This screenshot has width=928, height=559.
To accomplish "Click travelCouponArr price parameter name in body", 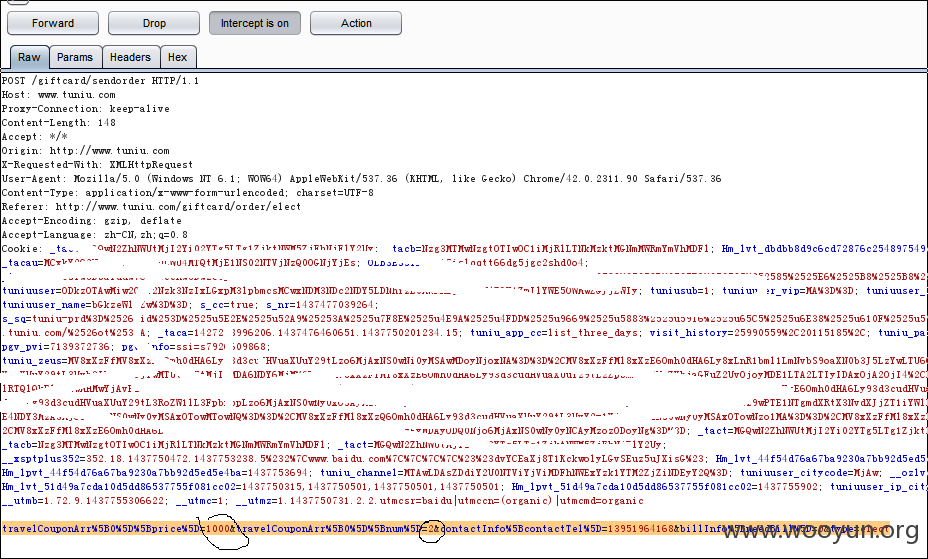I will [101, 529].
